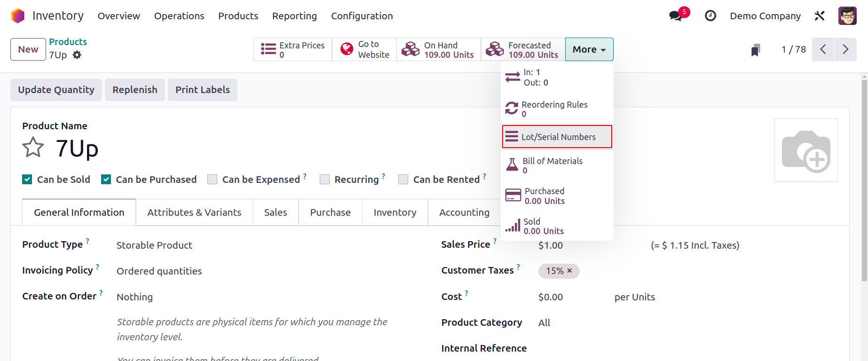Click the Update Quantity button
Image resolution: width=868 pixels, height=361 pixels.
56,90
